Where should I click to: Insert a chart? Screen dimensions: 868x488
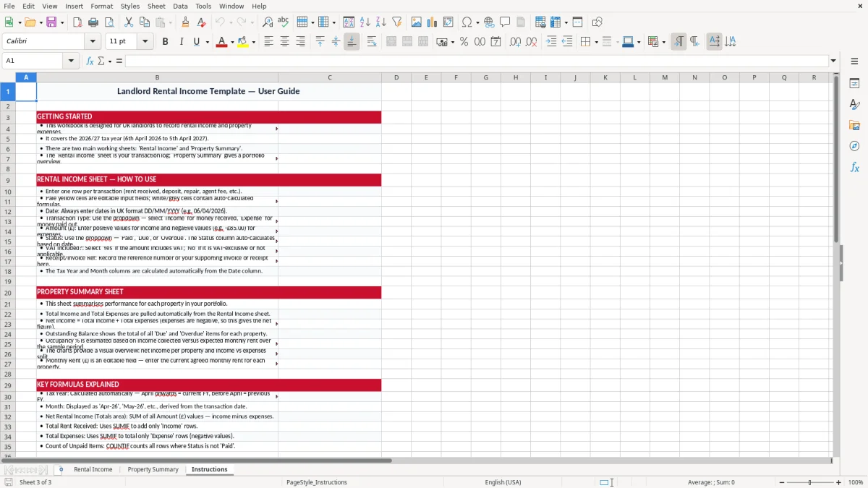click(433, 22)
